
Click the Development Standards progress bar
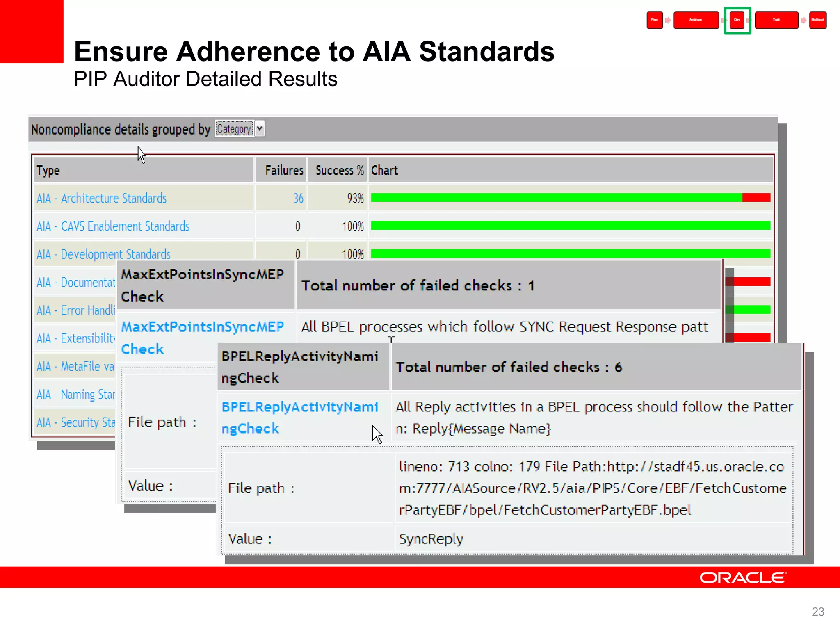click(571, 253)
